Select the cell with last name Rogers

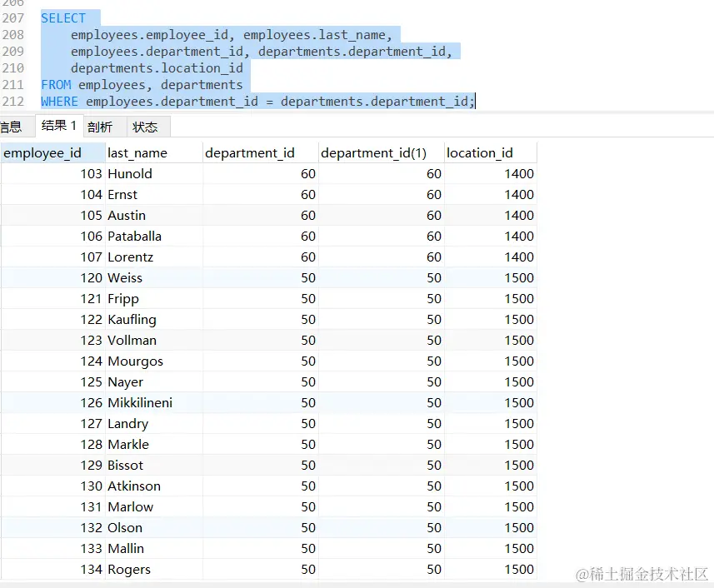154,570
